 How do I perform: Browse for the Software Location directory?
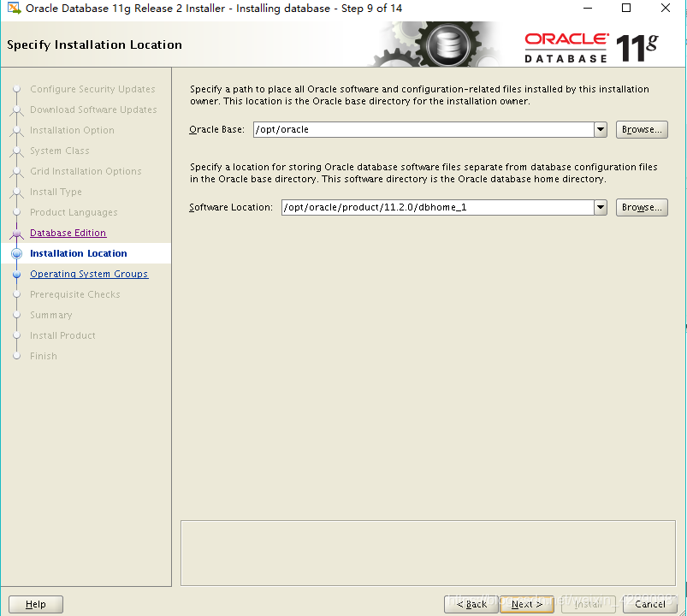point(642,207)
